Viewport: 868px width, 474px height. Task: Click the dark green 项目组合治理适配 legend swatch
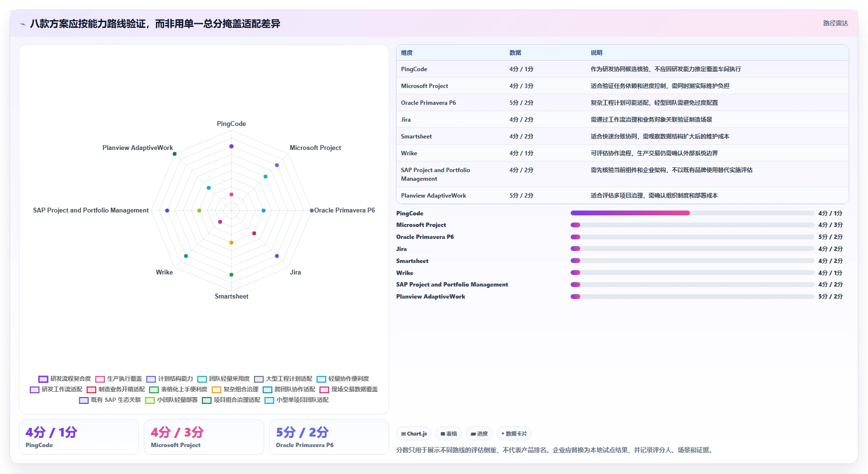click(x=207, y=400)
